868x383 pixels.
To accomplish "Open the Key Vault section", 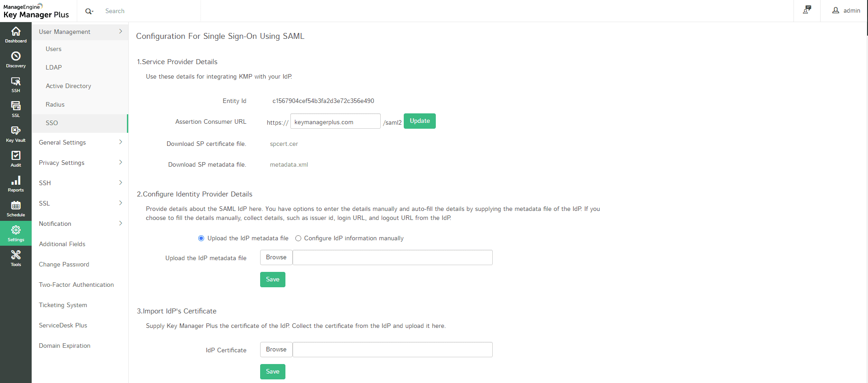I will coord(16,134).
